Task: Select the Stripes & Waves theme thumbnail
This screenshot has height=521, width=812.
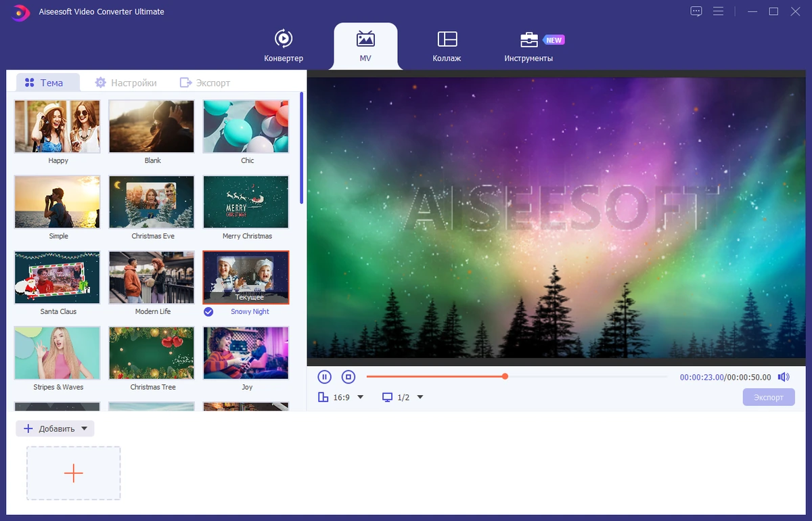Action: [x=58, y=353]
